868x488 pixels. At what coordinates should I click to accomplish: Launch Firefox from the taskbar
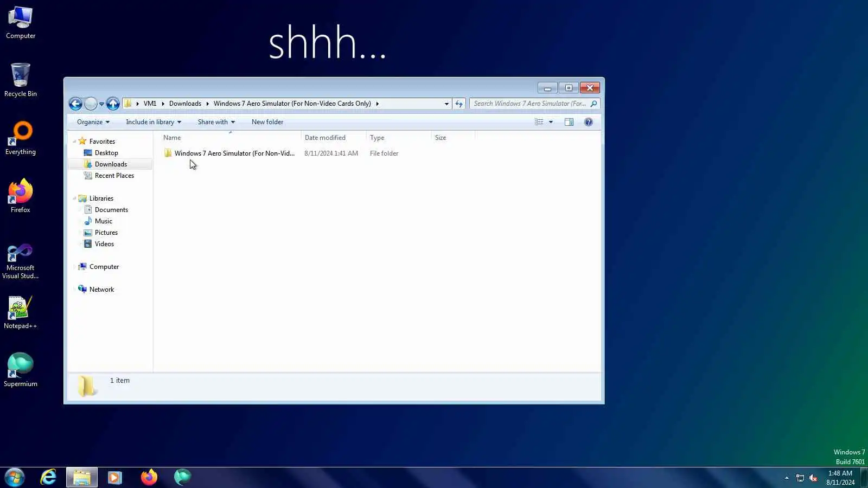click(149, 477)
